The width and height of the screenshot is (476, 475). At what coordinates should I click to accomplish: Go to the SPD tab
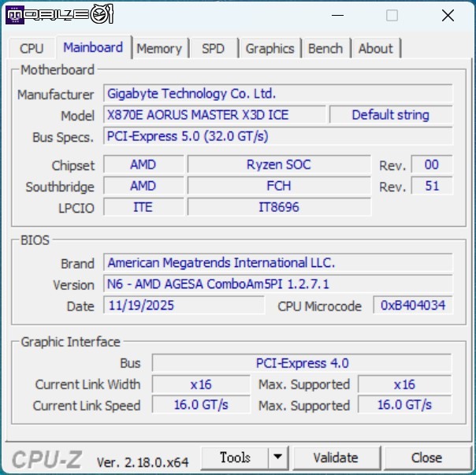(x=213, y=48)
